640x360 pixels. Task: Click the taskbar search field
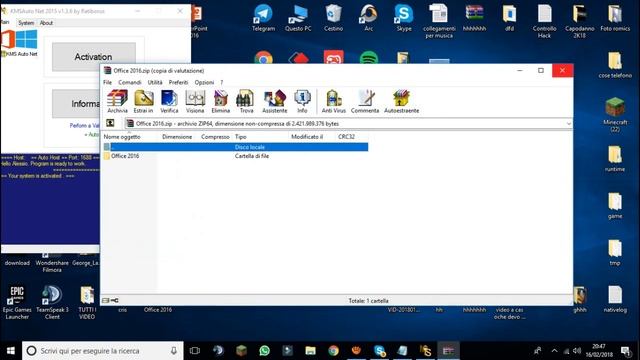(x=102, y=351)
